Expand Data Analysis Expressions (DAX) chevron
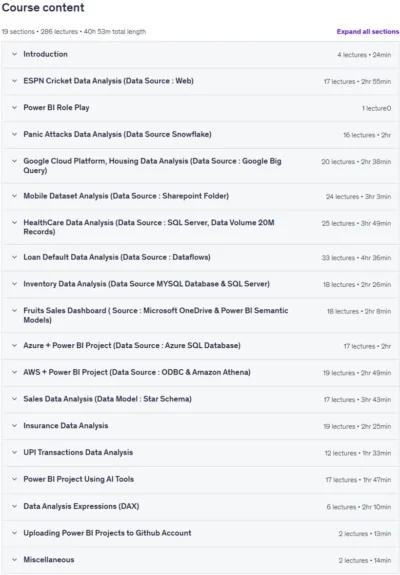Screen dimensions: 400x575 [14, 506]
